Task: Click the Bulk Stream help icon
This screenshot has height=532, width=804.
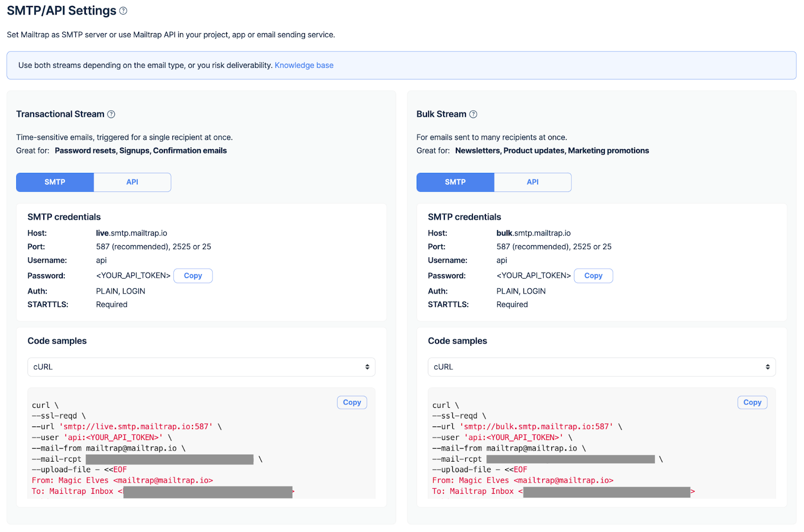Action: 473,115
